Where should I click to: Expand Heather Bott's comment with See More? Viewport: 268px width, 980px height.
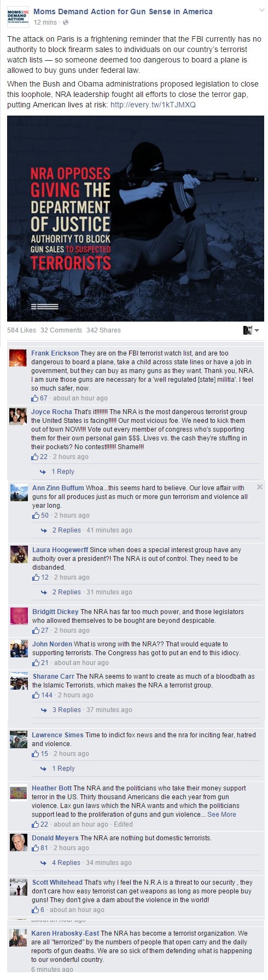pos(222,815)
